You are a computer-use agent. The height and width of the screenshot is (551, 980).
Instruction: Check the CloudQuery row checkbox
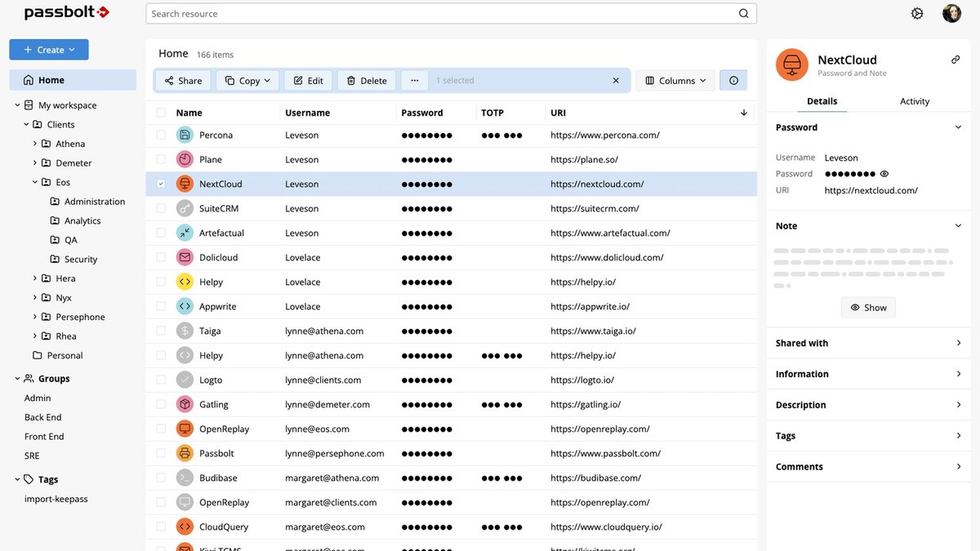pyautogui.click(x=161, y=527)
